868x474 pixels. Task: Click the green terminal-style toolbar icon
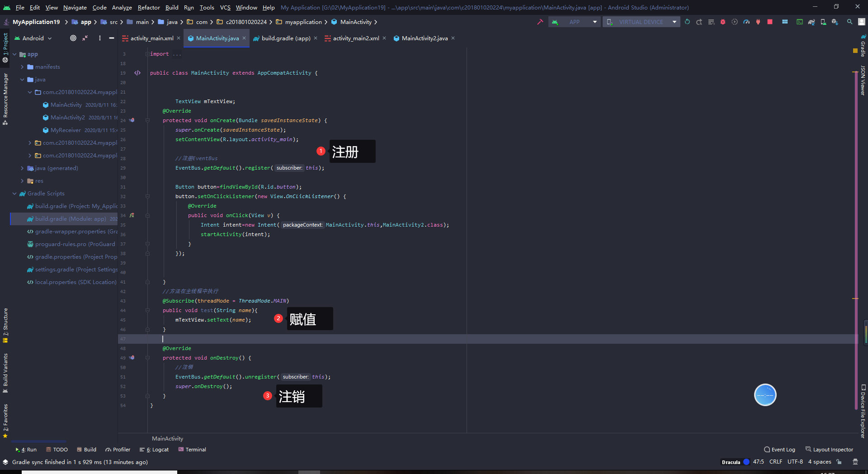[800, 22]
